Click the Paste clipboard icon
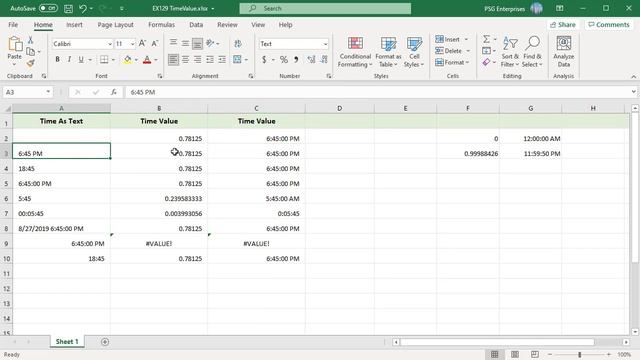Viewport: 640px width, 360px height. 15,44
